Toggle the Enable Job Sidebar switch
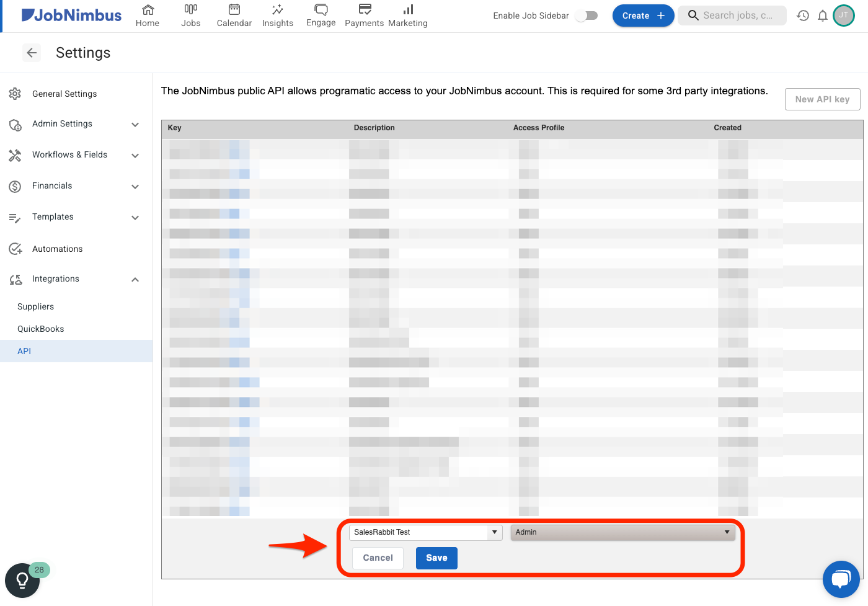The image size is (868, 606). tap(587, 16)
